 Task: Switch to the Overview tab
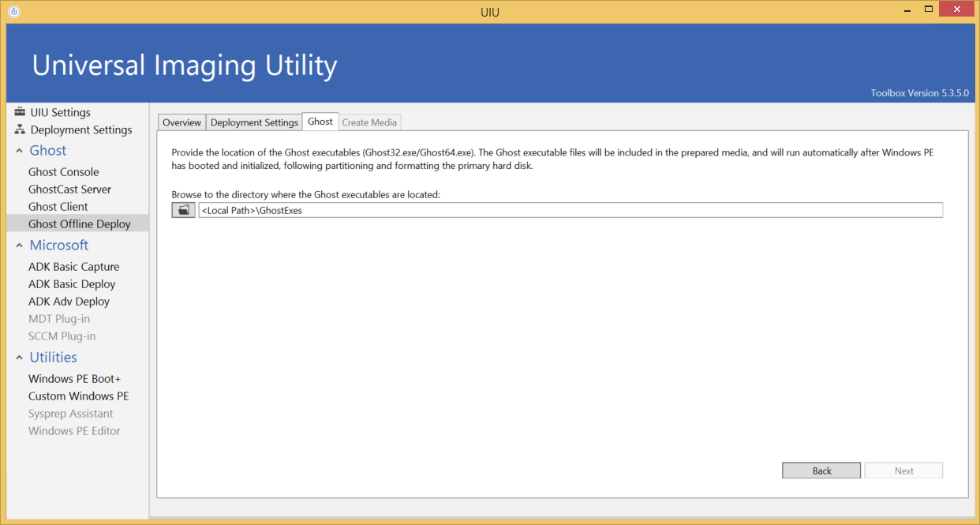click(182, 122)
